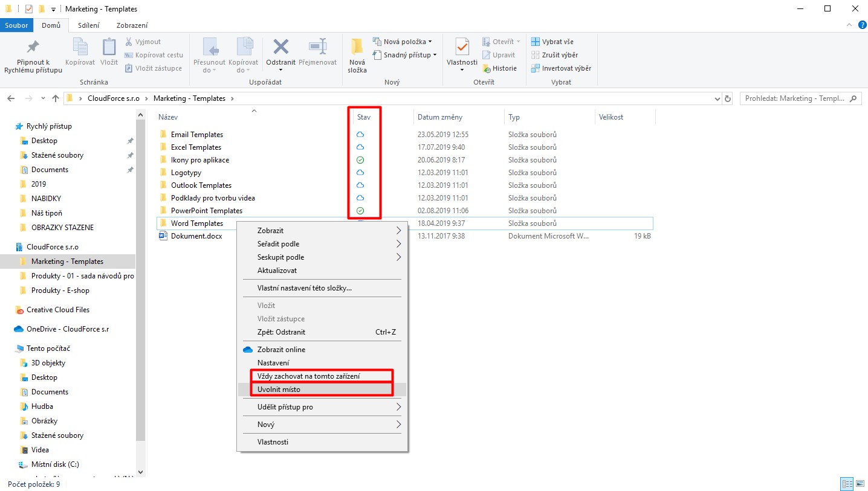Select the Excel Templates folder

(x=196, y=147)
